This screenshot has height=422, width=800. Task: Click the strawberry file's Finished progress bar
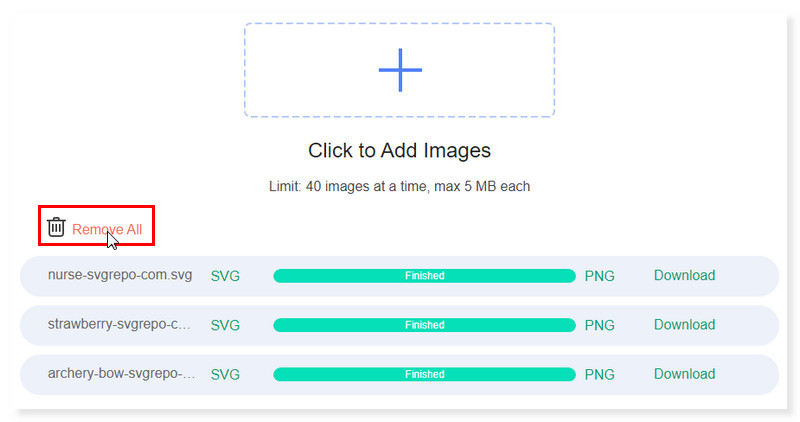pos(424,325)
